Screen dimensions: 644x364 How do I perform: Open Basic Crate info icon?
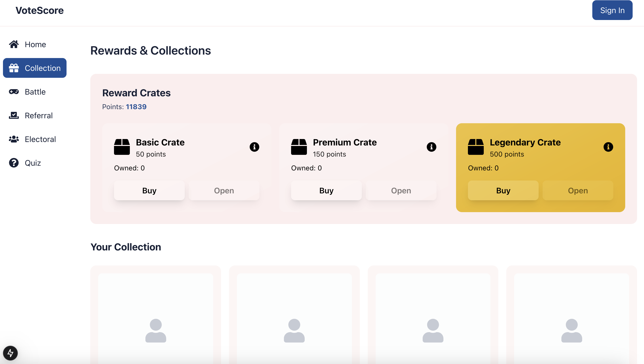point(254,147)
